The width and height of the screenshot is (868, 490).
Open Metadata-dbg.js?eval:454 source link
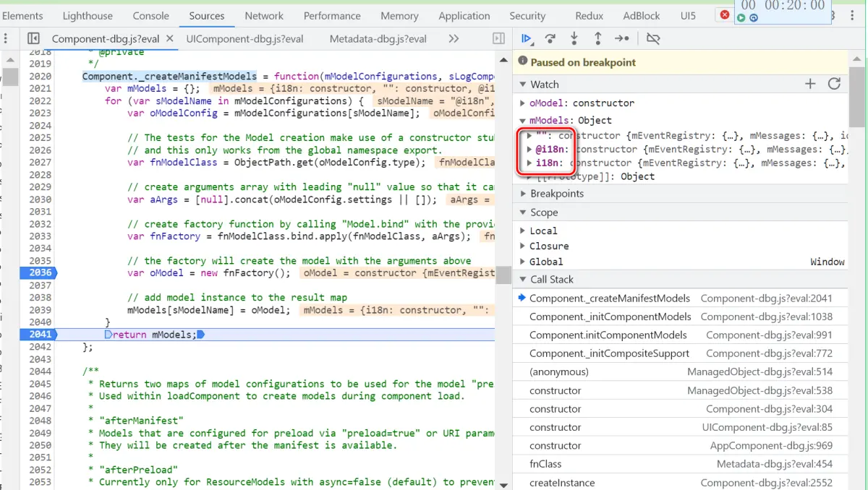point(774,464)
